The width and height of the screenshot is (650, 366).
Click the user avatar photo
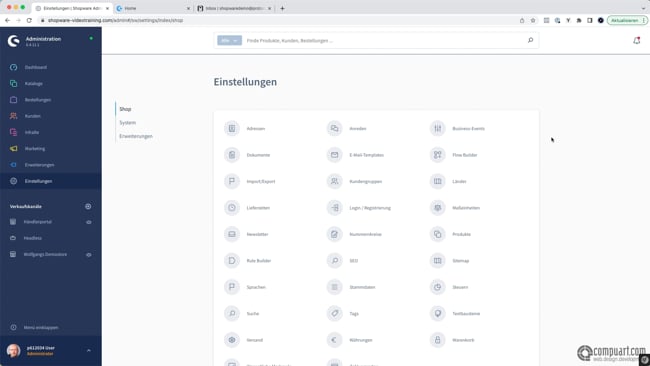click(13, 351)
